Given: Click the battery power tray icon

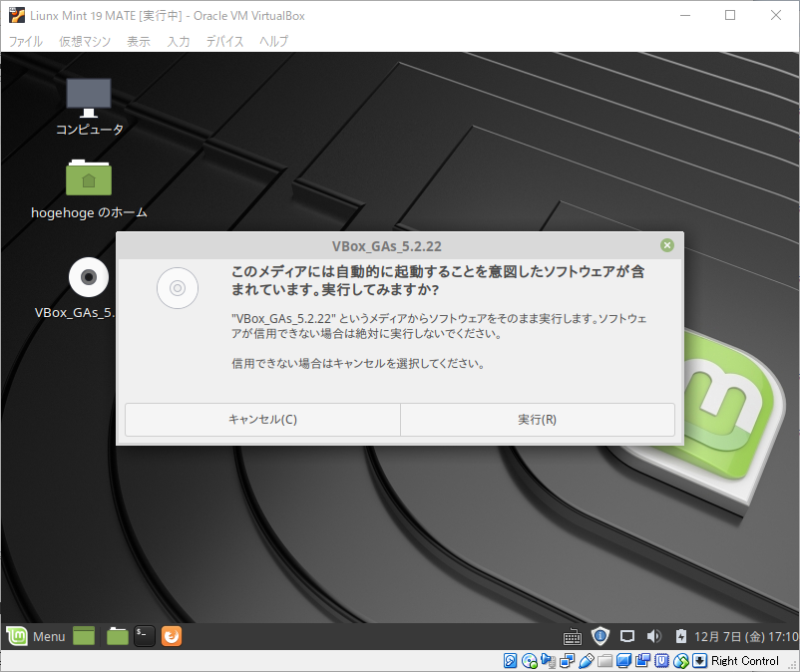Looking at the screenshot, I should [x=680, y=636].
